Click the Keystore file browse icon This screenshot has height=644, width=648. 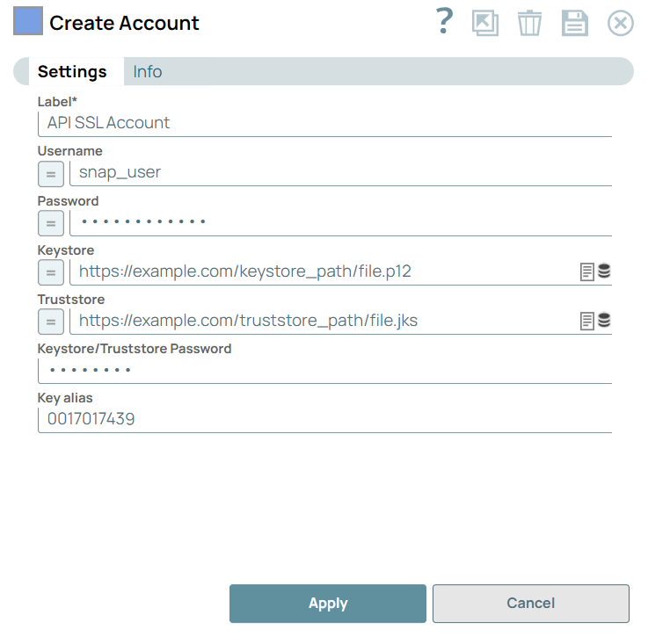pos(587,272)
